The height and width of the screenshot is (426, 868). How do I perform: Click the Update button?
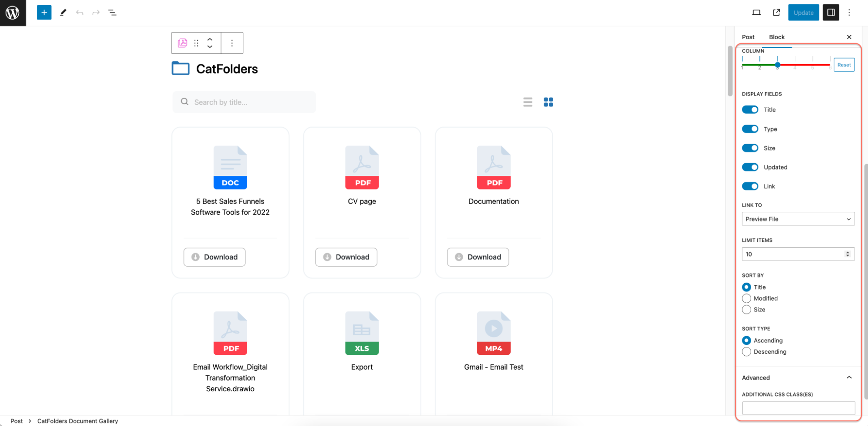point(803,12)
